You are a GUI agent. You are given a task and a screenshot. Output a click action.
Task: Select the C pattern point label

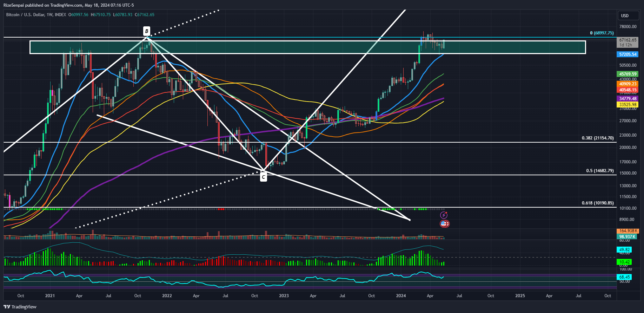tap(263, 177)
